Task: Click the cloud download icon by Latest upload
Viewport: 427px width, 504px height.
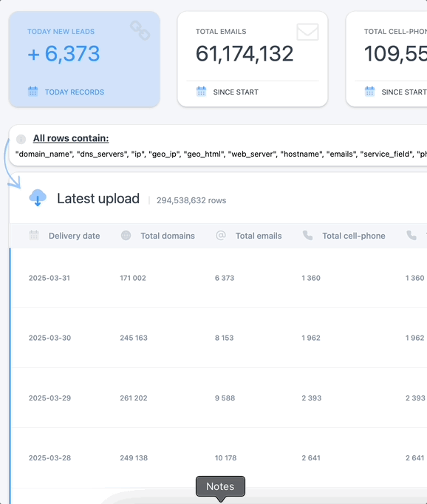Action: click(38, 197)
